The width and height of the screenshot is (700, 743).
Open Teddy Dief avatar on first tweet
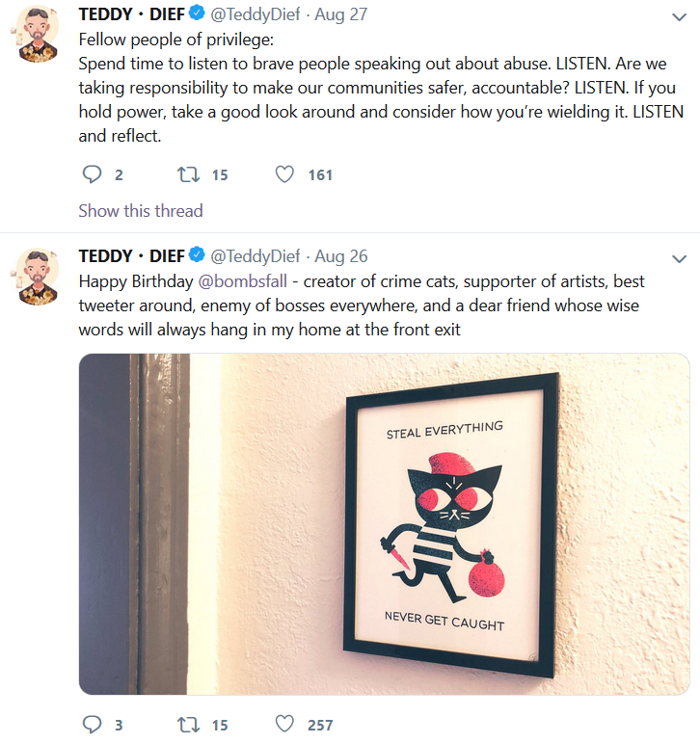coord(38,34)
